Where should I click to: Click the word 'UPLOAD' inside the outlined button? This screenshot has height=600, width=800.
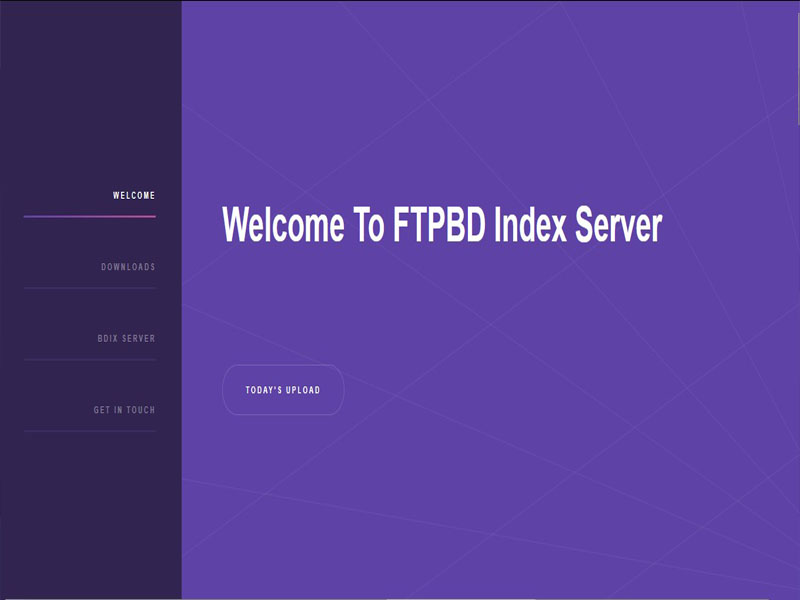coord(303,390)
